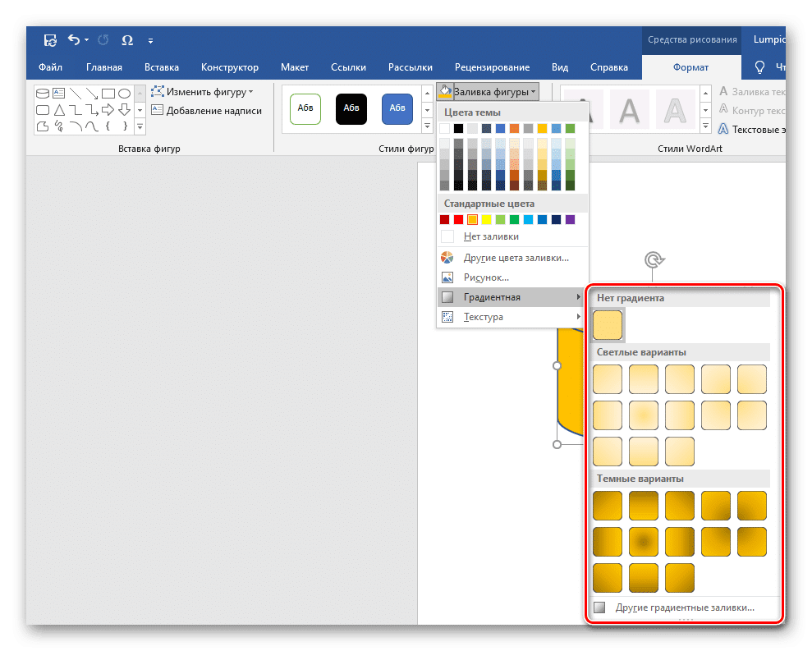Select the Текстовые эффекты icon
The height and width of the screenshot is (651, 812).
tap(724, 128)
